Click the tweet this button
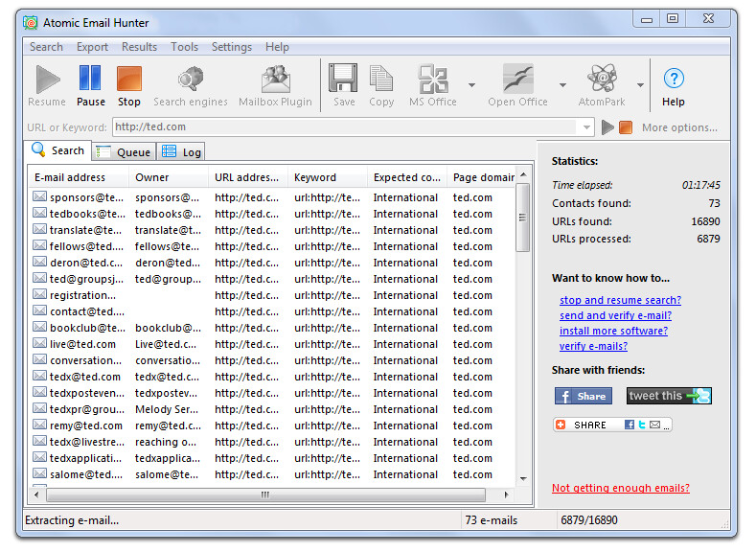Viewport: 756px width, 552px height. click(669, 396)
